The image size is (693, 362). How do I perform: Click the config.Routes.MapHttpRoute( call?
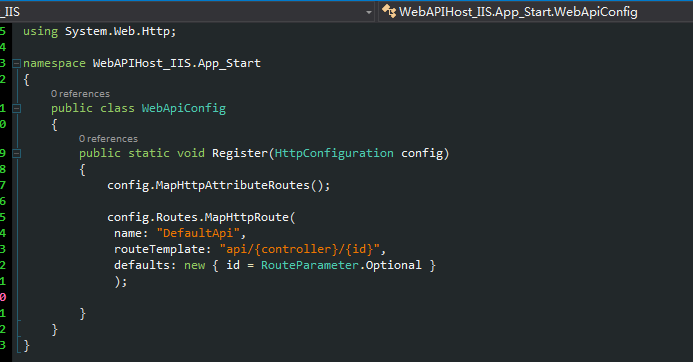tap(201, 217)
